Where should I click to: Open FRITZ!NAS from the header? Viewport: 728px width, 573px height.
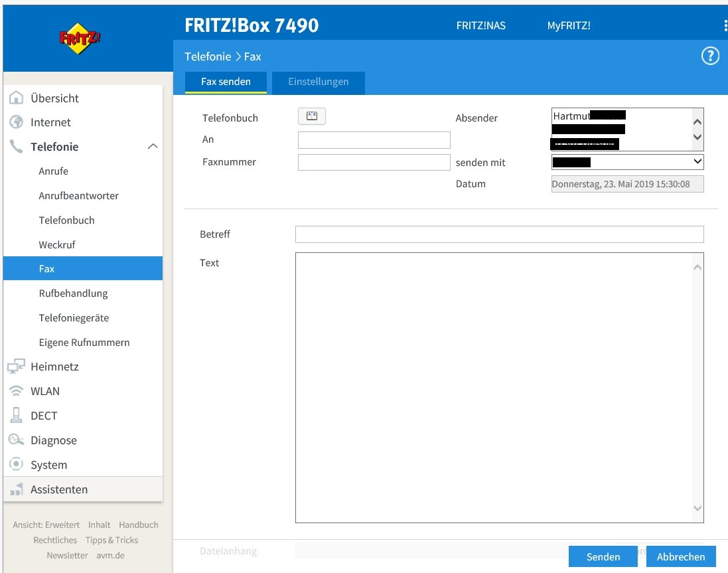pos(480,25)
